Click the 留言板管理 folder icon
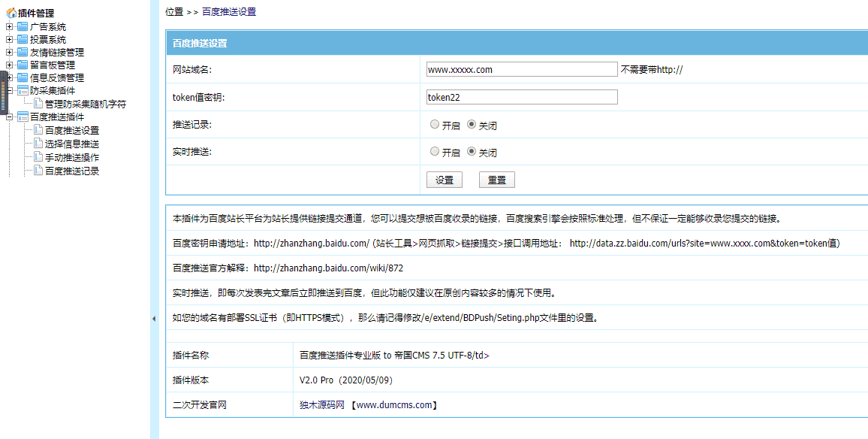 pos(22,65)
